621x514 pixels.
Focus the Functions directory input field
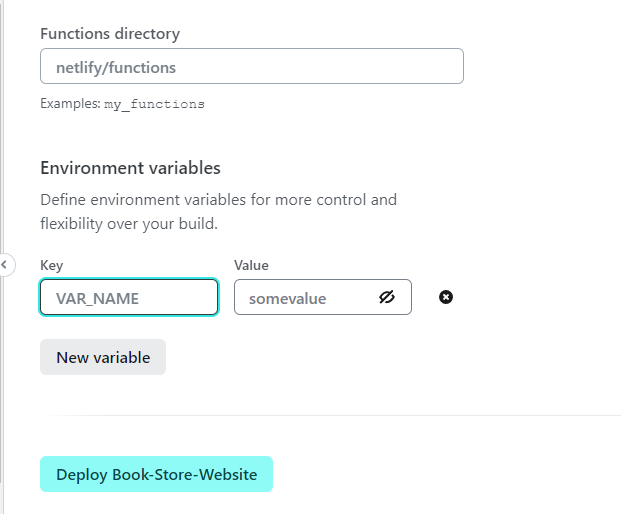[x=251, y=67]
